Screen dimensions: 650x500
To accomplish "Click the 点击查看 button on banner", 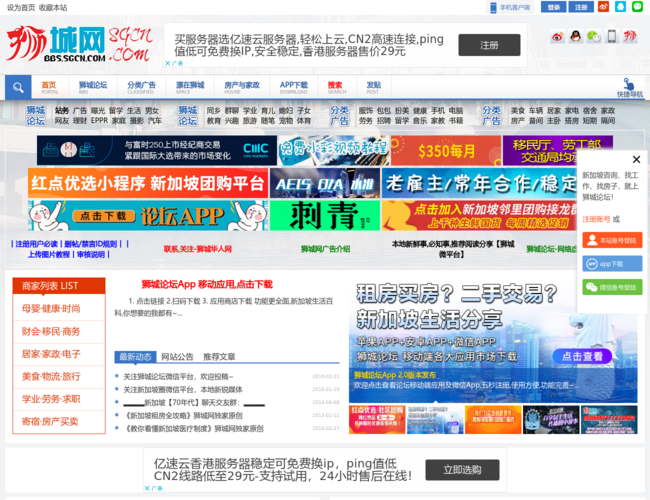I will [582, 356].
